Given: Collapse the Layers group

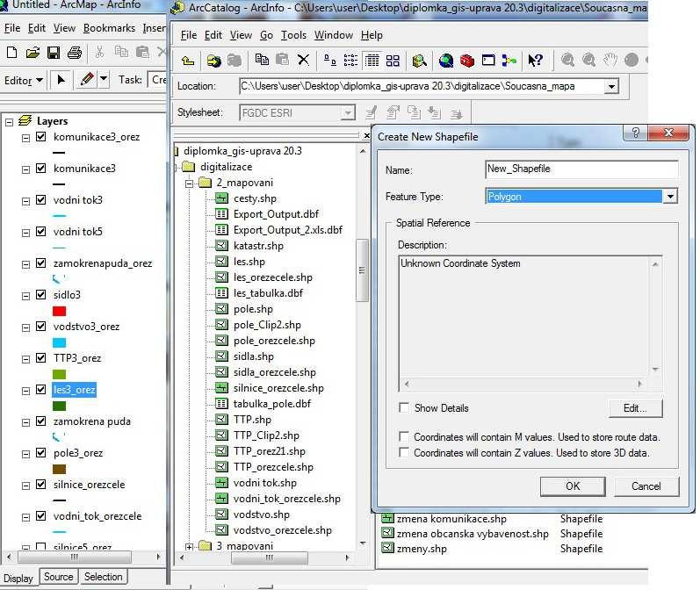Looking at the screenshot, I should point(9,121).
